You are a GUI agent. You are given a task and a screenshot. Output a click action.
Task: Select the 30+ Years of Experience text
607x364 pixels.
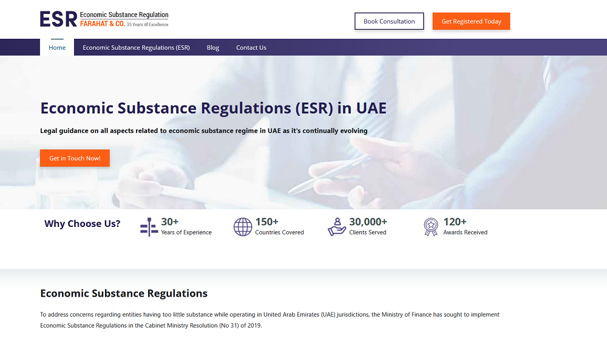186,226
